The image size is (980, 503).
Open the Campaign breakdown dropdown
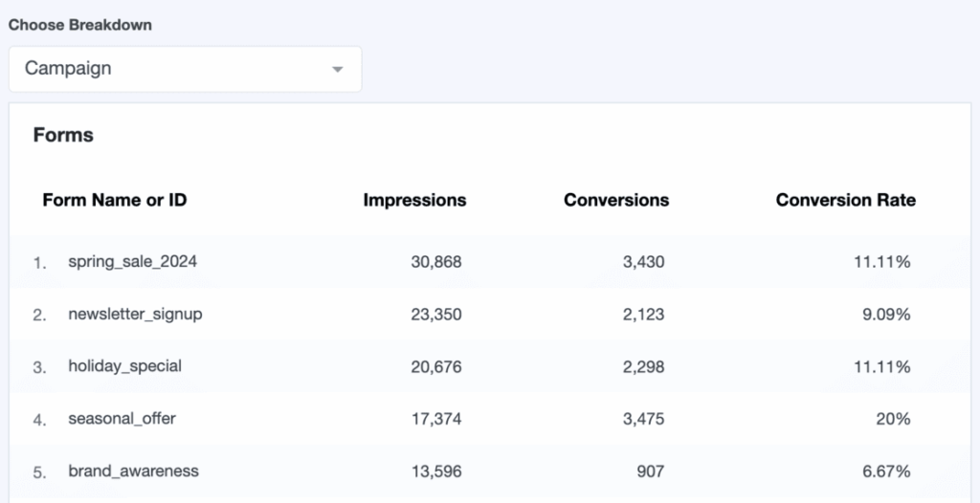(184, 69)
